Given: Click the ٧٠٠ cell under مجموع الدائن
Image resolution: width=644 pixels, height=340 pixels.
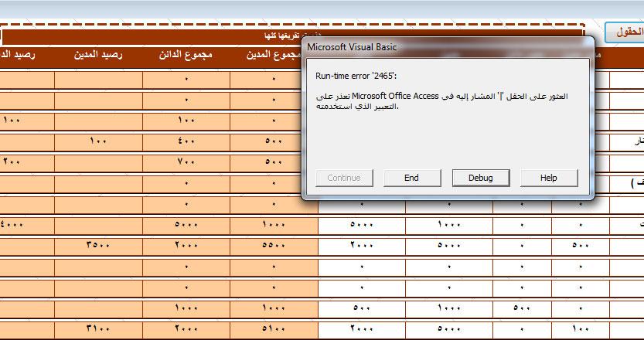Looking at the screenshot, I should coord(186,161).
